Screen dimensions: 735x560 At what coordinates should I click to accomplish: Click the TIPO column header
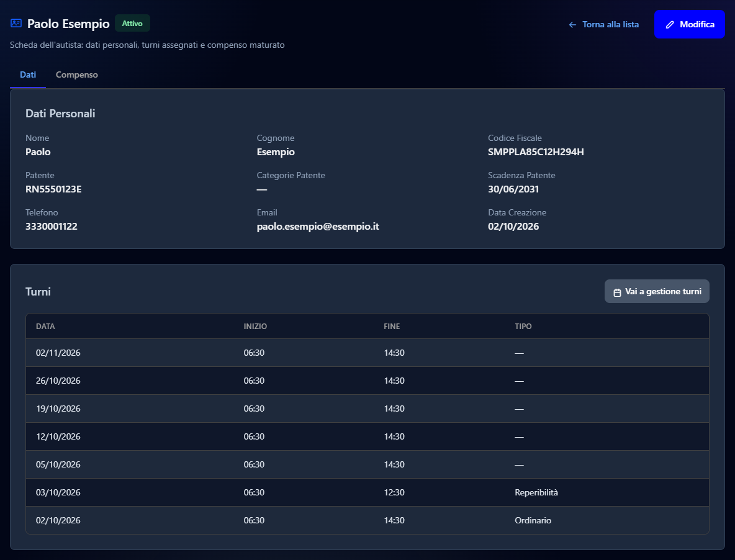[x=523, y=326]
